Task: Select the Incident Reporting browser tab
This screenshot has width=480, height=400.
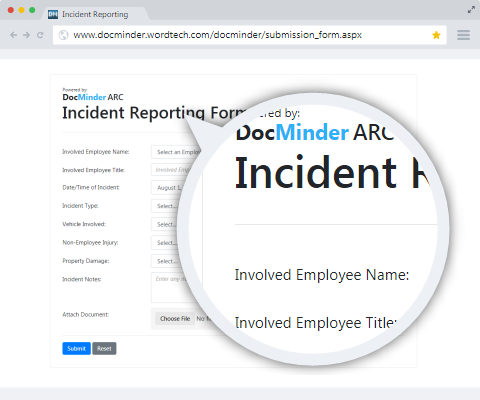Action: coord(95,14)
